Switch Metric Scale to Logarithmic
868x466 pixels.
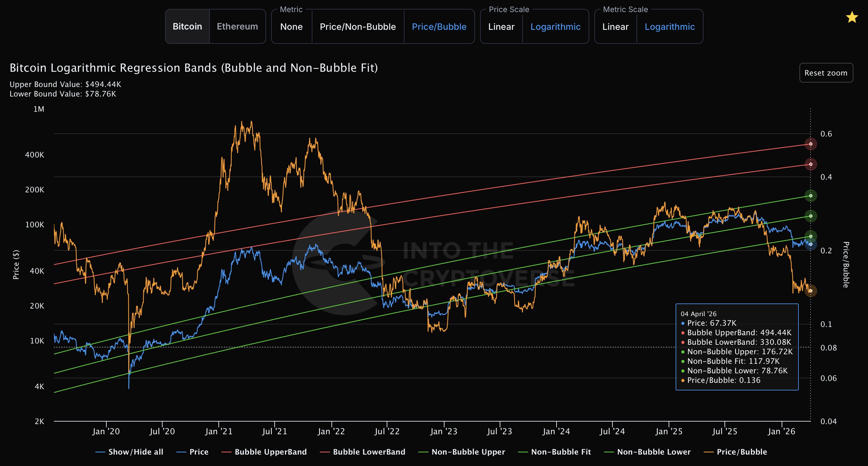[x=670, y=27]
